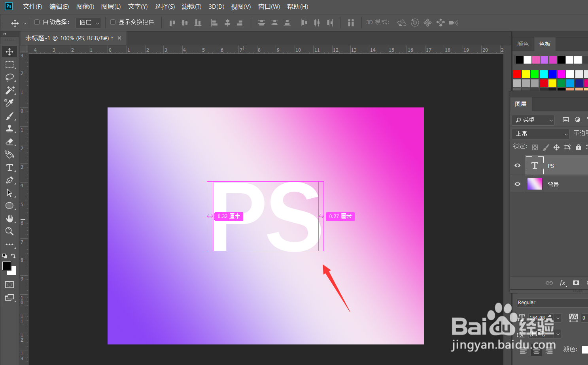The image size is (588, 365).
Task: Select the Ellipse shape tool
Action: click(x=9, y=205)
